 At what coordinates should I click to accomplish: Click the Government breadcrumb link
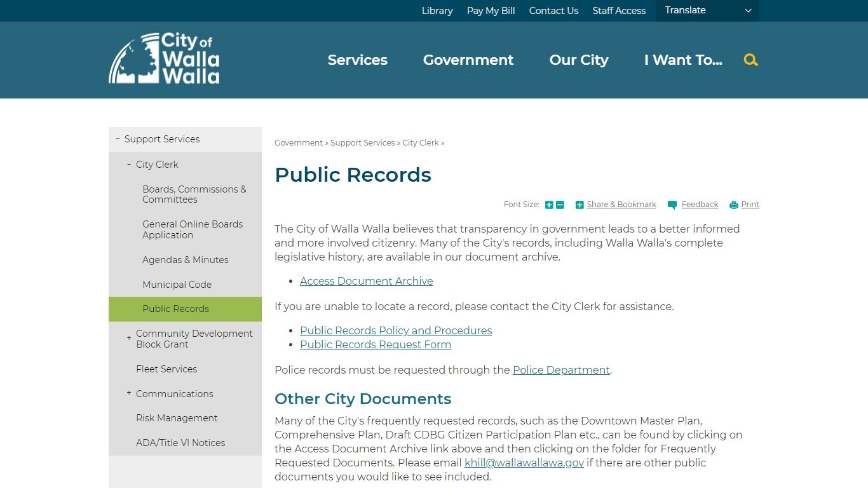(x=299, y=143)
